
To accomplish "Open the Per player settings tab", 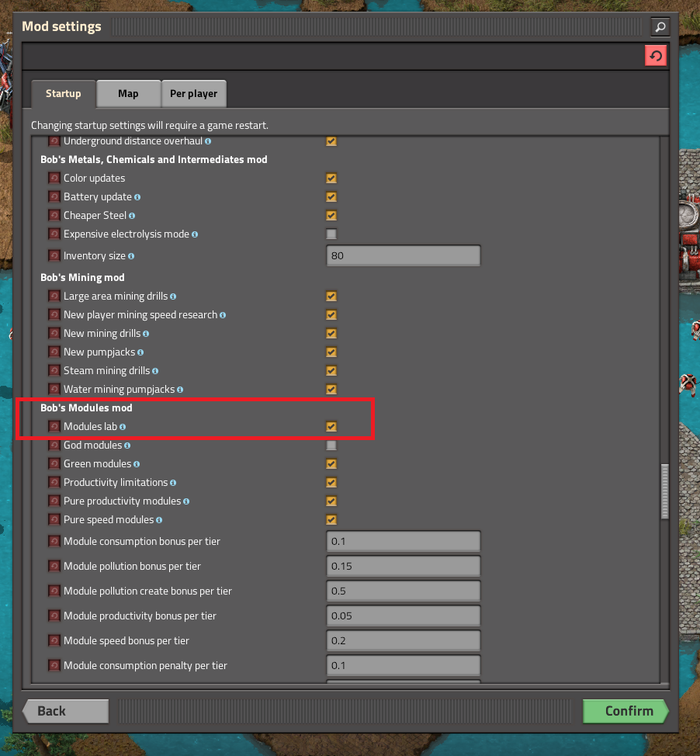I will [x=193, y=92].
